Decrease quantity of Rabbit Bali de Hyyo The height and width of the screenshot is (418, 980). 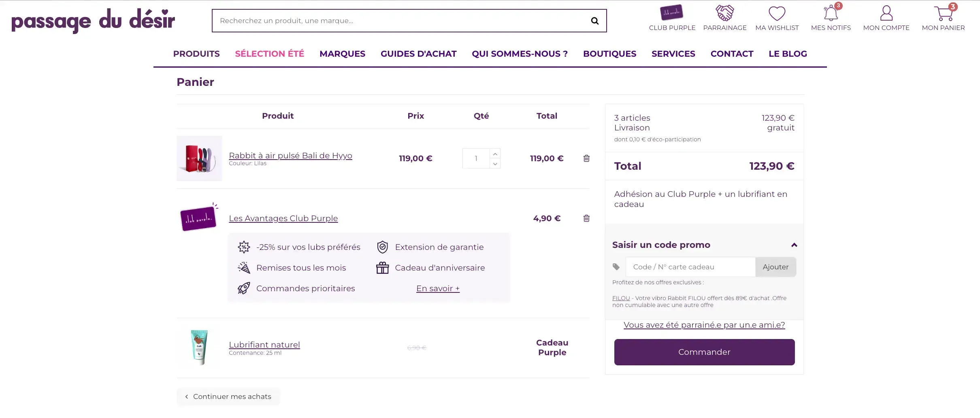coord(495,164)
